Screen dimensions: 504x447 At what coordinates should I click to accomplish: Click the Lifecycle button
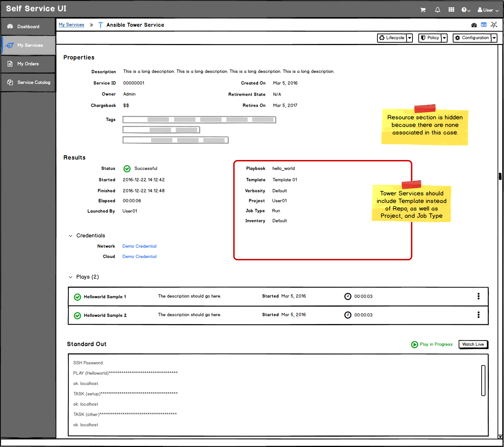click(392, 38)
